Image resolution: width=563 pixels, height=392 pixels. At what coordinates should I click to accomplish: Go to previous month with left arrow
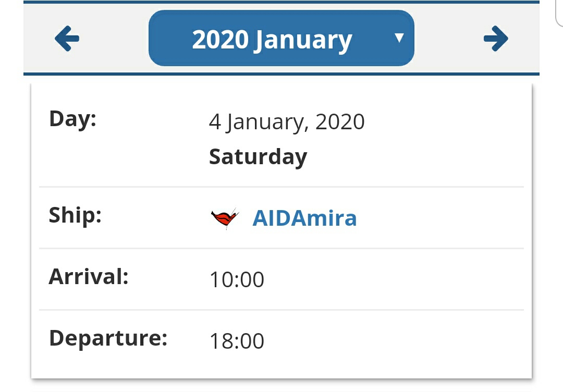[x=67, y=39]
